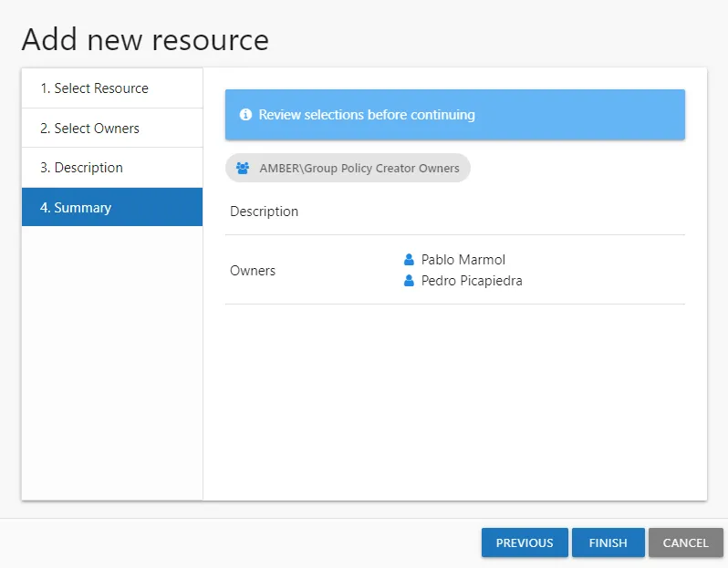This screenshot has width=728, height=568.
Task: Switch to the Description step
Action: click(112, 168)
